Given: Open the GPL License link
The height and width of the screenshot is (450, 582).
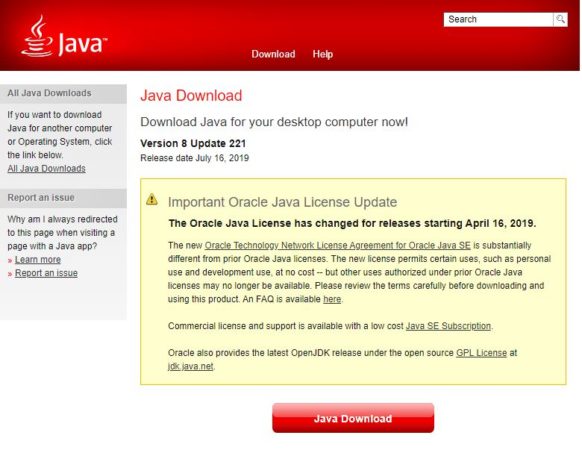Looking at the screenshot, I should pos(481,353).
